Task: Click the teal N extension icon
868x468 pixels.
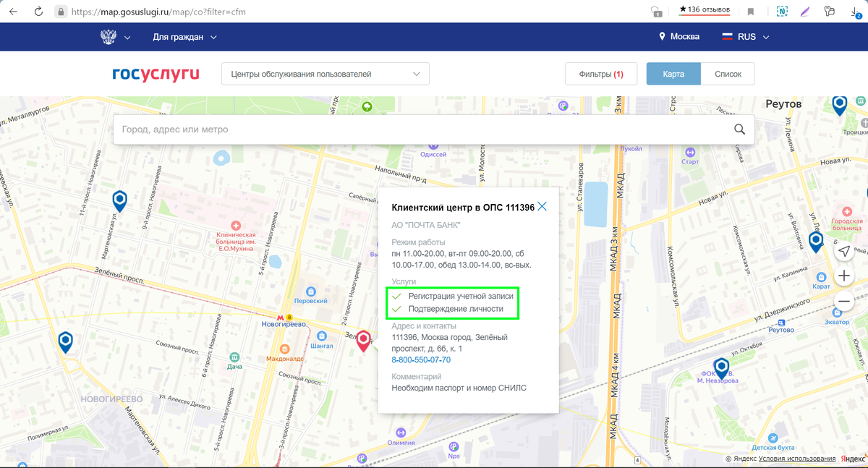Action: pos(782,12)
